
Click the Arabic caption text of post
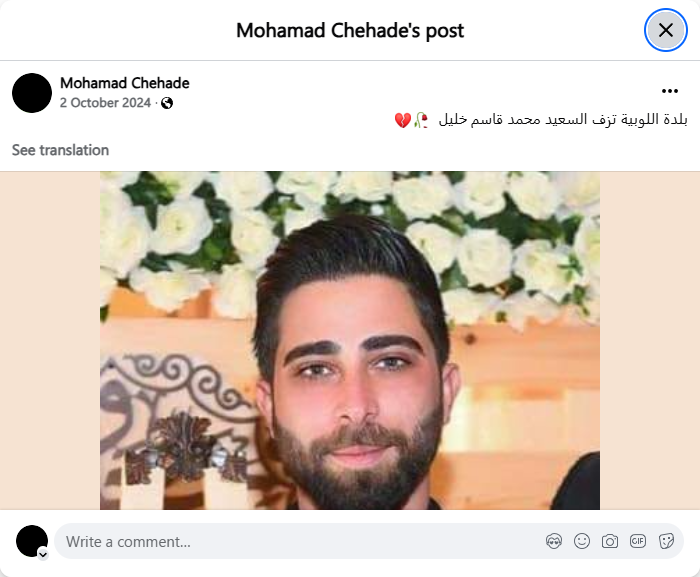[x=562, y=120]
